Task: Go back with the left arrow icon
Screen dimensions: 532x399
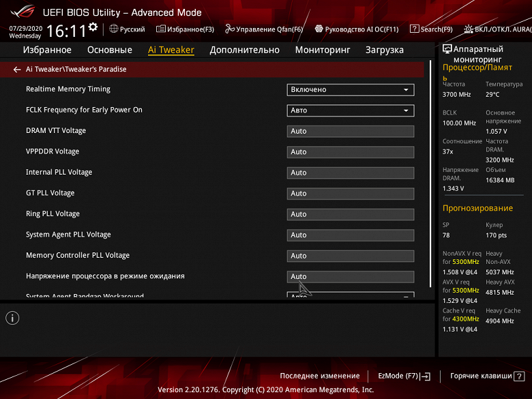Action: [x=17, y=70]
